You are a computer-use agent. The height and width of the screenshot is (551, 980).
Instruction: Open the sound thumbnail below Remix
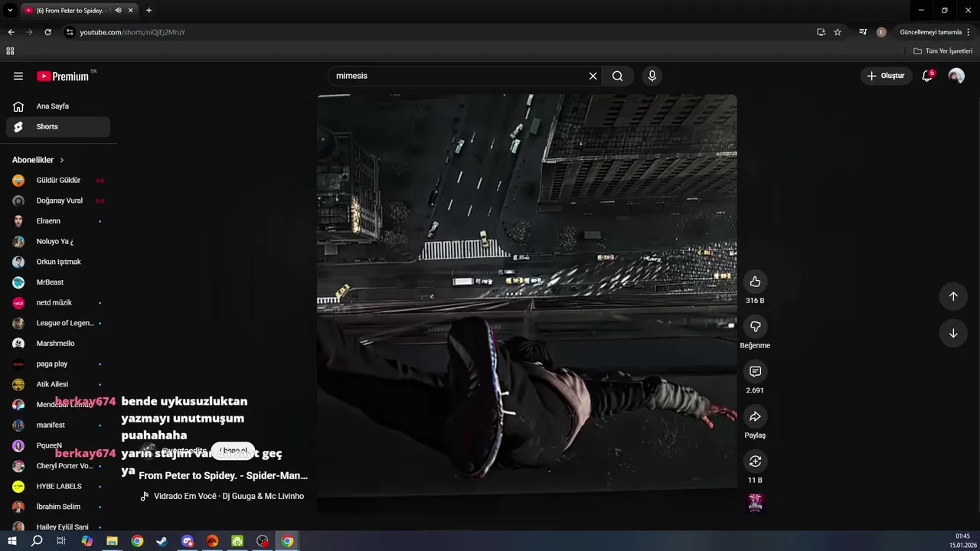click(755, 503)
